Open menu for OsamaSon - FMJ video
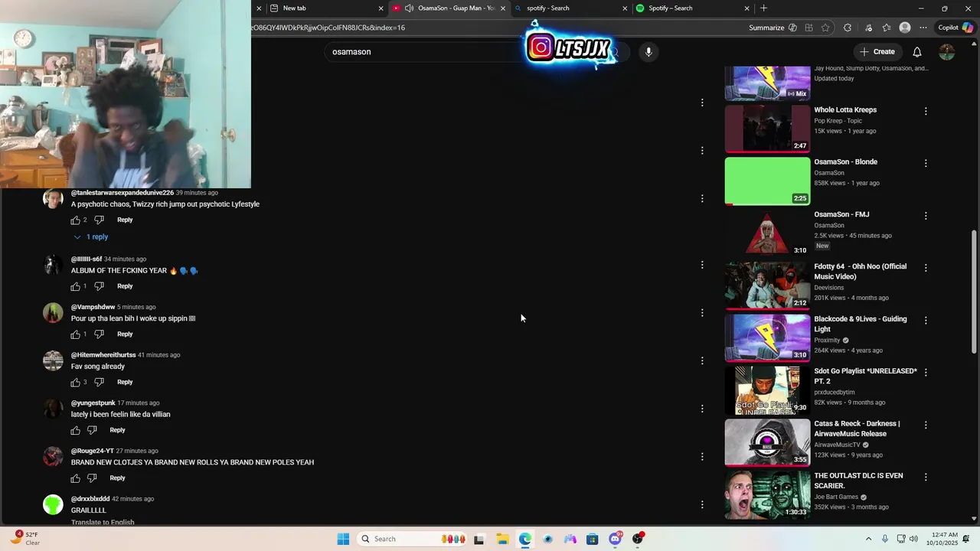This screenshot has width=980, height=551. coord(926,216)
